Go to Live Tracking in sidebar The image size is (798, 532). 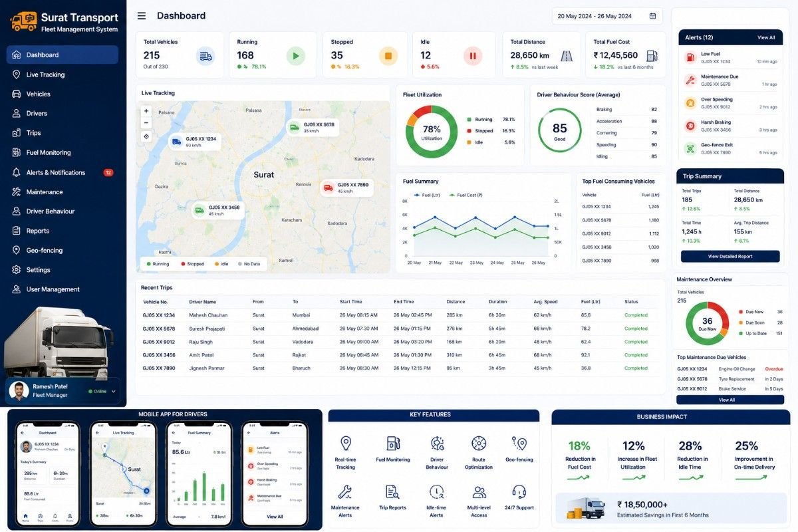(x=63, y=74)
